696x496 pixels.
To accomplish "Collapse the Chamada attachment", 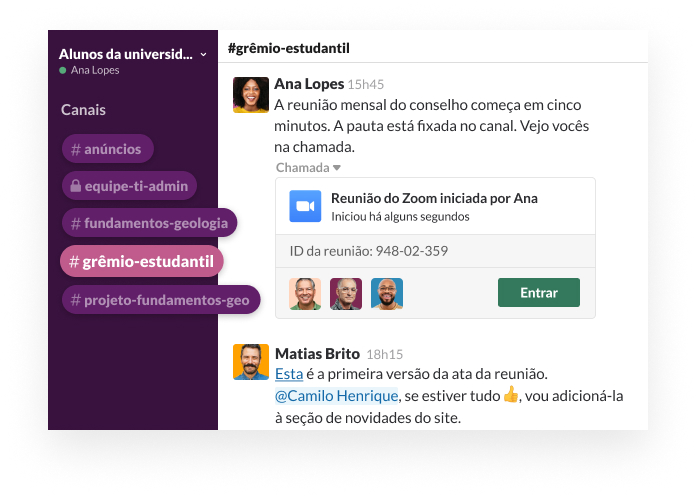I will 337,168.
